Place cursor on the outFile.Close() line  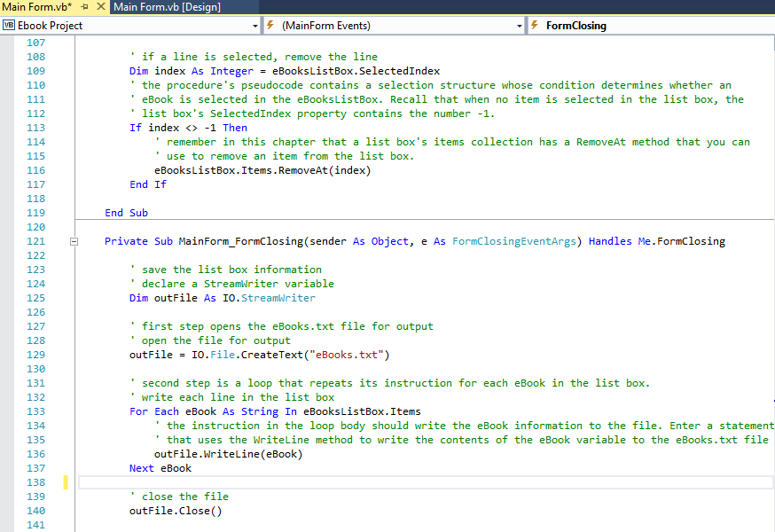177,510
